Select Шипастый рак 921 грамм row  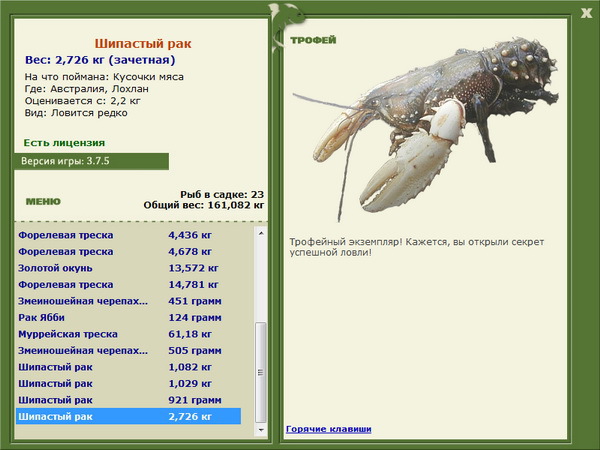point(128,400)
